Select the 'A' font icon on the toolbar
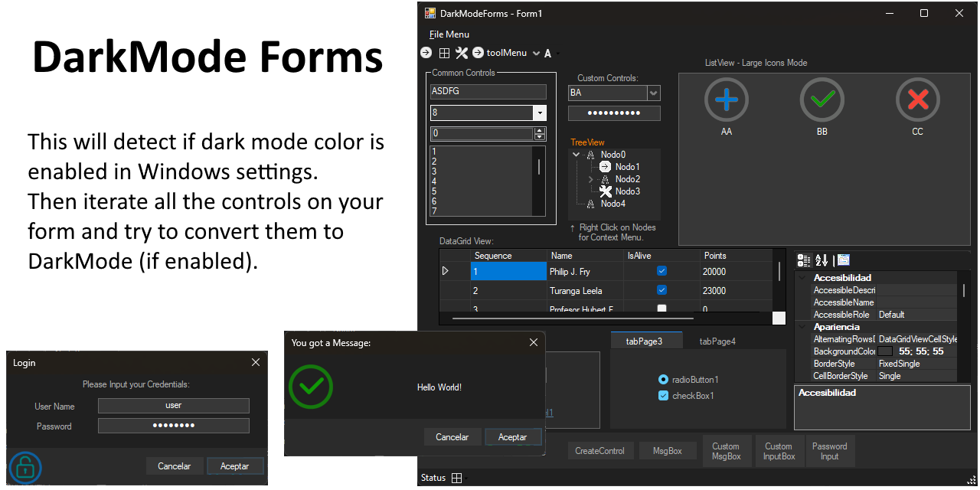Image resolution: width=980 pixels, height=490 pixels. [548, 53]
